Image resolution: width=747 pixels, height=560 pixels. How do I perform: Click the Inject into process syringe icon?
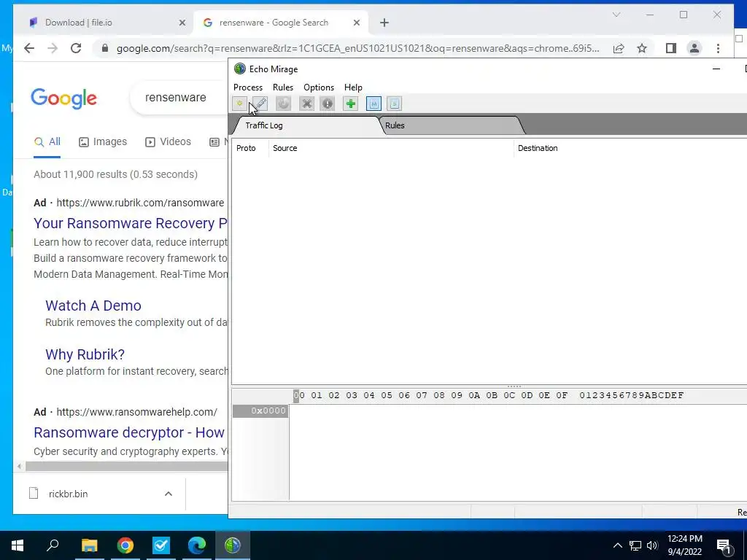coord(260,104)
